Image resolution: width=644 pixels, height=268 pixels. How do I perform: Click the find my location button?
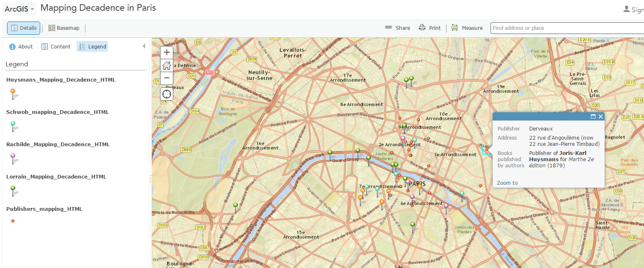click(x=167, y=94)
